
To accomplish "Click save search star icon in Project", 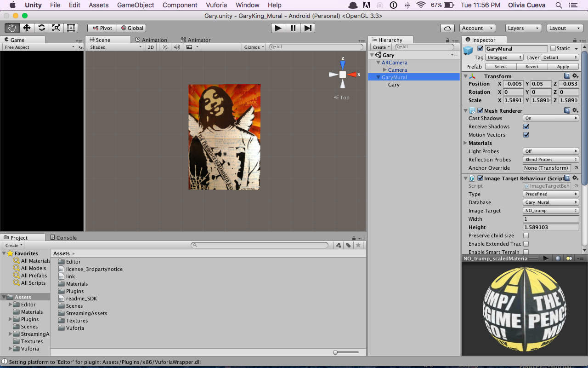I will pos(358,245).
